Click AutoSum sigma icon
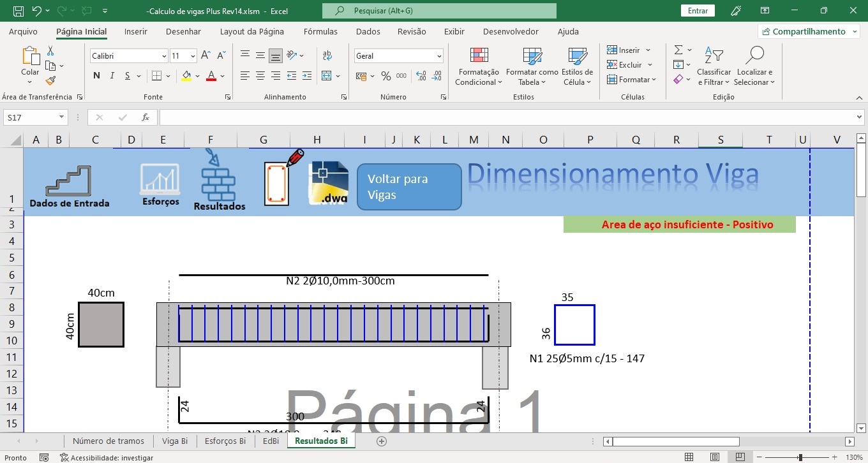868x463 pixels. click(x=678, y=50)
